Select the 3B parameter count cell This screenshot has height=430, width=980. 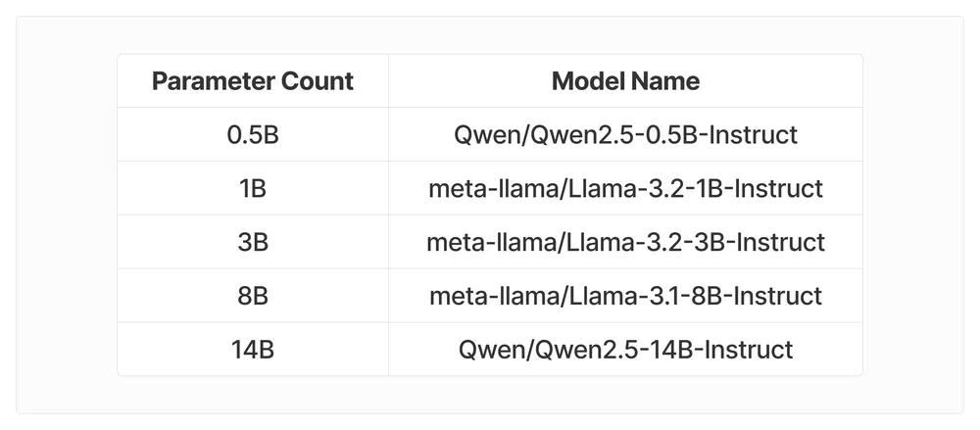tap(253, 243)
